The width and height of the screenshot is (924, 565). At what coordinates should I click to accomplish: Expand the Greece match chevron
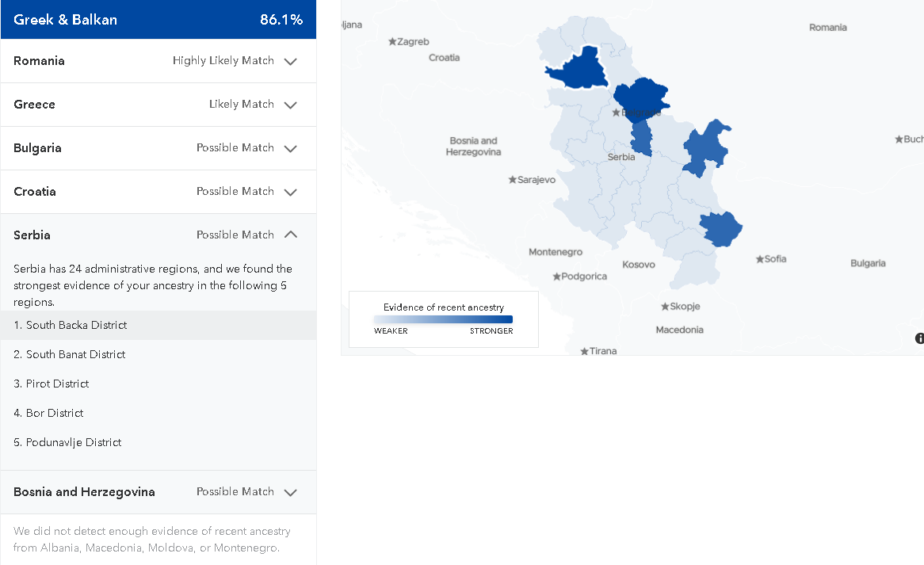tap(291, 105)
